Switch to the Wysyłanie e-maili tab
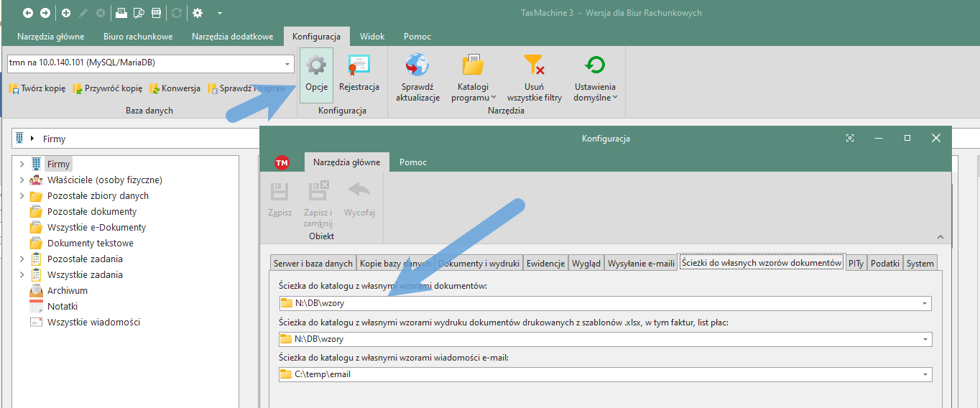Screen dimensions: 980x408 pyautogui.click(x=641, y=264)
